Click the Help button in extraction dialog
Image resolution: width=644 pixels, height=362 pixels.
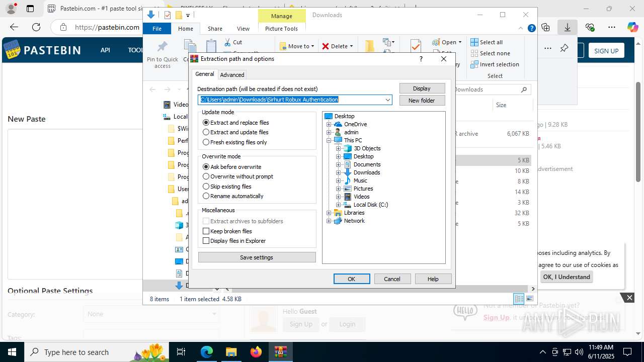click(433, 279)
